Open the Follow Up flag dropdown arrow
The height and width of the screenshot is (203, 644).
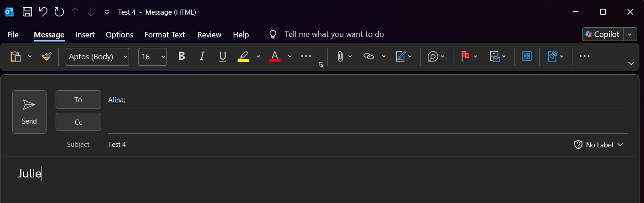coord(475,57)
